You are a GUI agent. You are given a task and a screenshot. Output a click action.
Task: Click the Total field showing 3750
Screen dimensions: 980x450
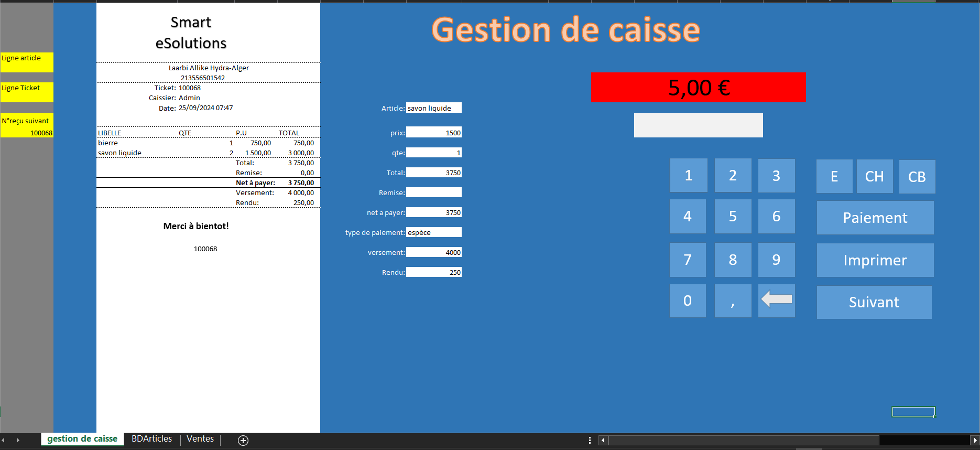pos(434,173)
